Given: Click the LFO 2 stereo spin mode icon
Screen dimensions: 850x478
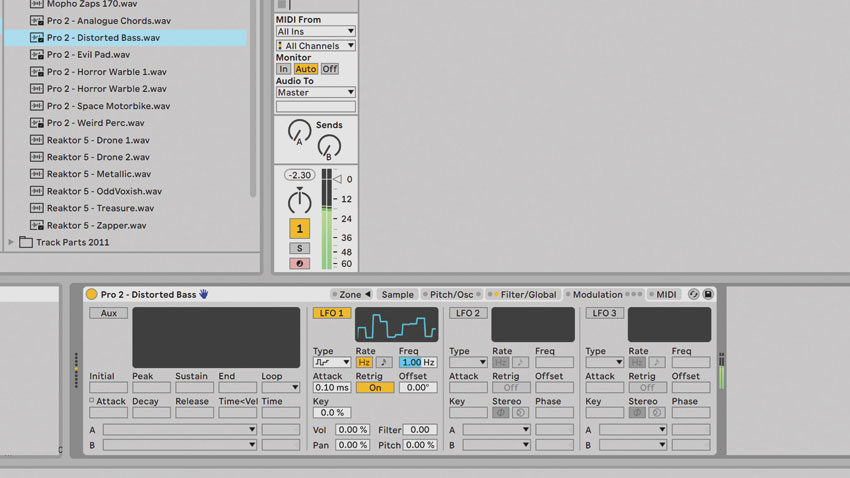Looking at the screenshot, I should (520, 413).
